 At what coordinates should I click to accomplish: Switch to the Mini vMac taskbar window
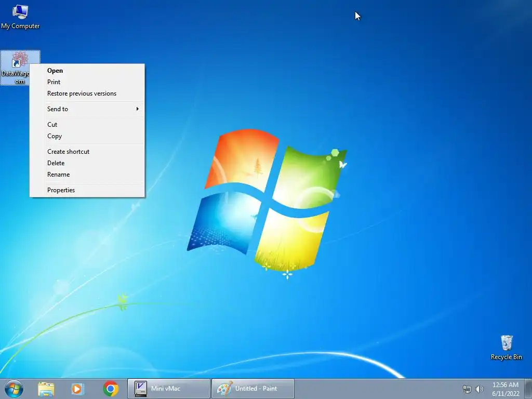pyautogui.click(x=169, y=389)
